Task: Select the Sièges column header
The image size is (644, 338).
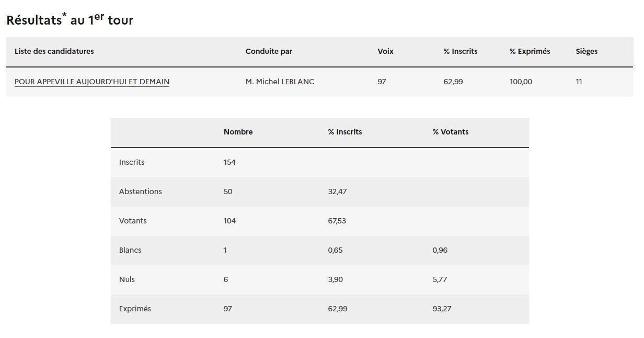Action: (x=586, y=51)
